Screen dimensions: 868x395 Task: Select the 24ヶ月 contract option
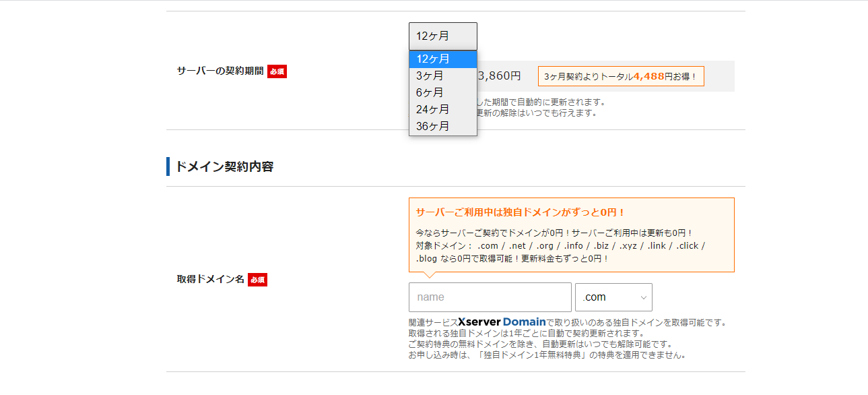(x=442, y=109)
